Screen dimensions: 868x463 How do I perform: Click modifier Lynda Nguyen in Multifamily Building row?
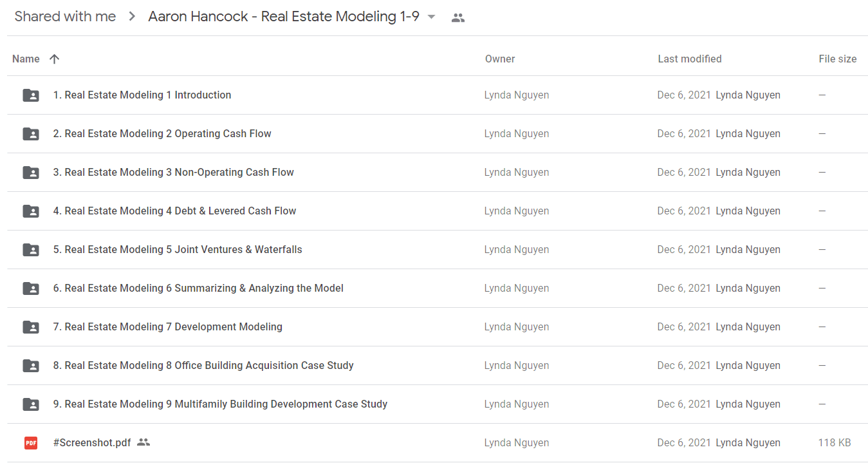[x=748, y=404]
